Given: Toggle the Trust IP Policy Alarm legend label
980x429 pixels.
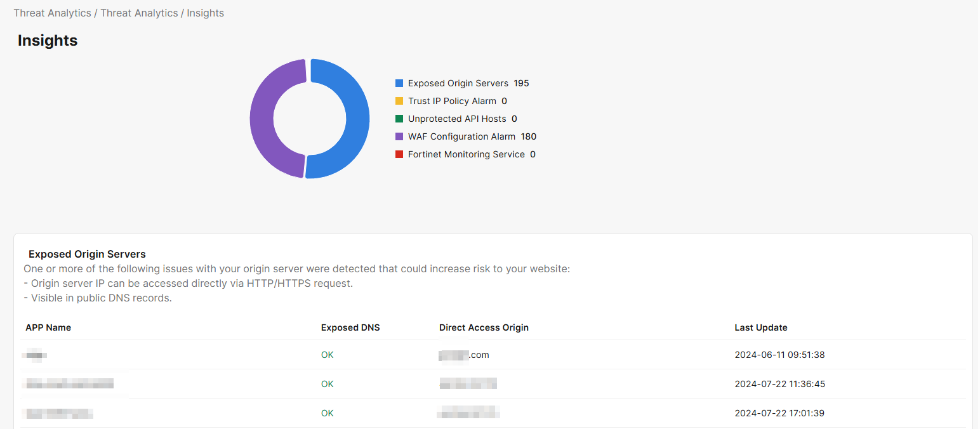Looking at the screenshot, I should (452, 101).
